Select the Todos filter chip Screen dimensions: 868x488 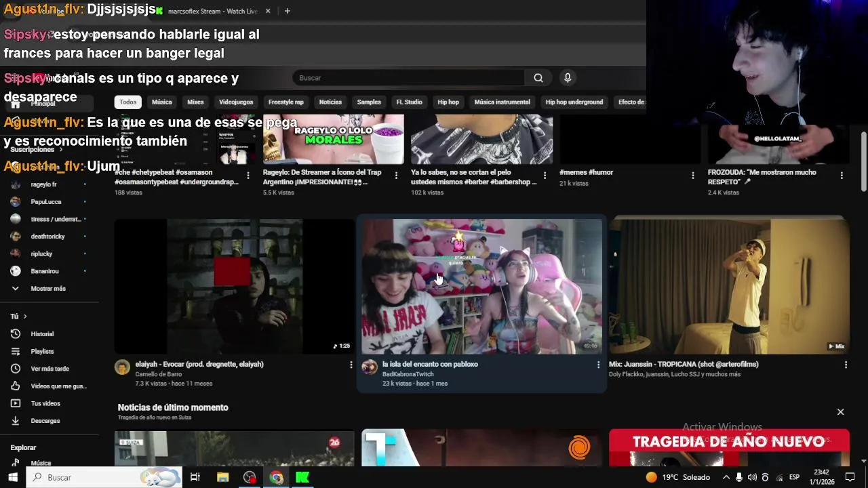click(128, 102)
